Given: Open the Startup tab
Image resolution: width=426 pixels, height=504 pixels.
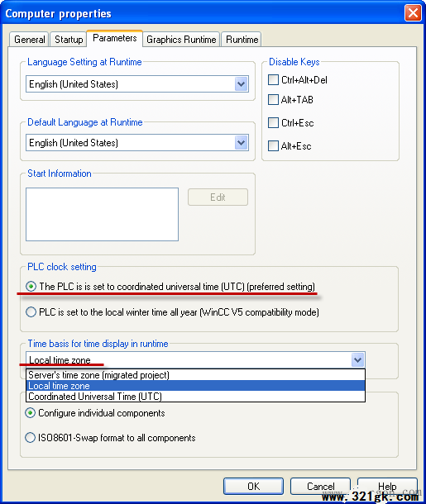Looking at the screenshot, I should coord(68,40).
